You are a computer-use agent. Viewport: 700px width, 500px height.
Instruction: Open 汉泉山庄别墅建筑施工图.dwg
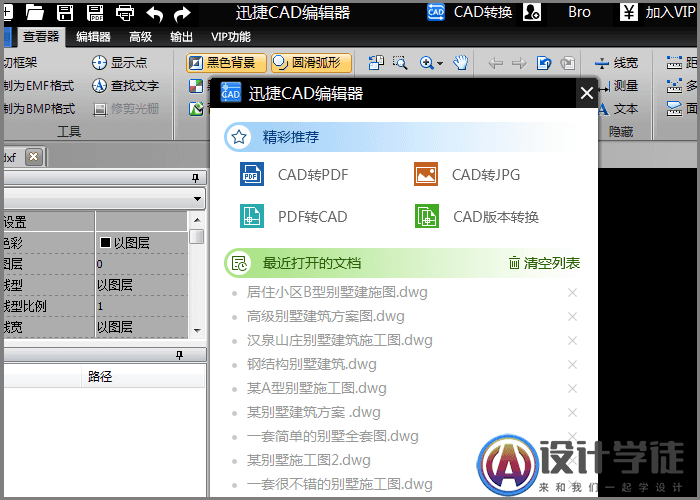click(340, 340)
